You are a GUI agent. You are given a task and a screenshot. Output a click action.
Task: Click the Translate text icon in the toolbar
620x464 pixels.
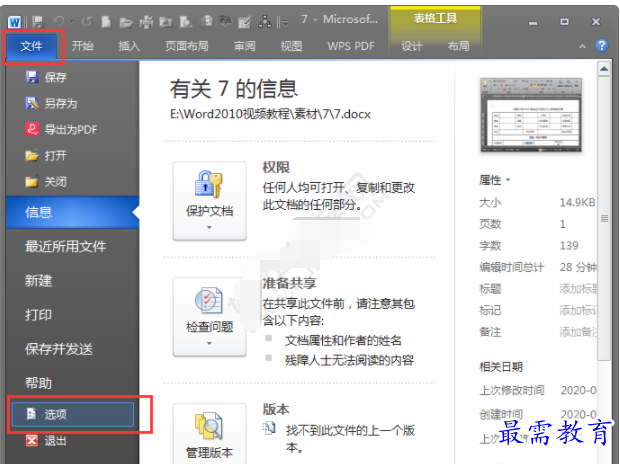click(x=225, y=22)
